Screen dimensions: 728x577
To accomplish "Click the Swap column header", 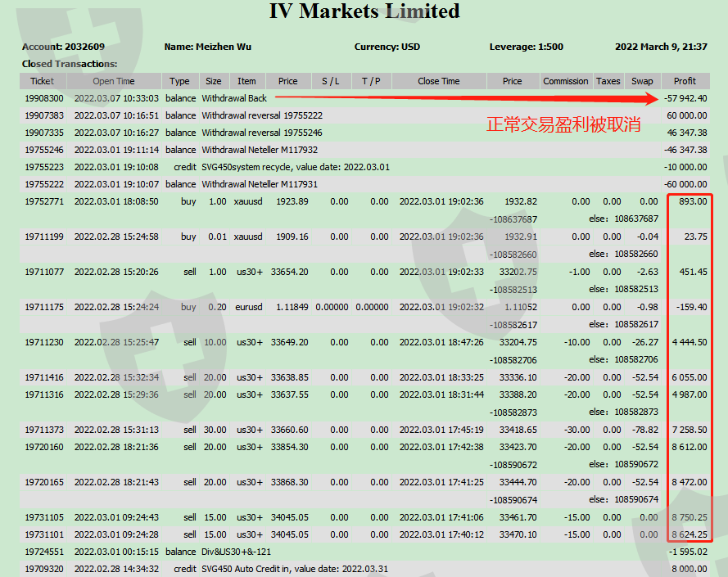I will [642, 81].
